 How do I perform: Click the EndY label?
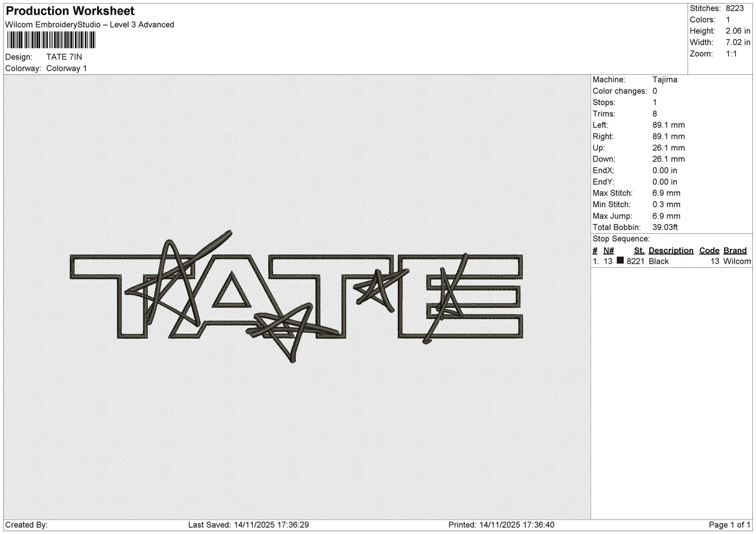[x=603, y=182]
